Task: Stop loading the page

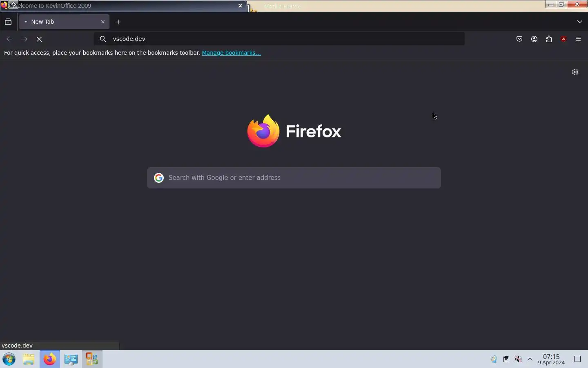Action: pyautogui.click(x=39, y=39)
